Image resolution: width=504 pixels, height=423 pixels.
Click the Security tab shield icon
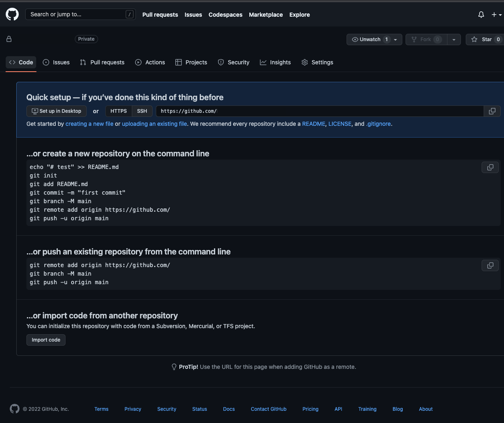pyautogui.click(x=221, y=62)
